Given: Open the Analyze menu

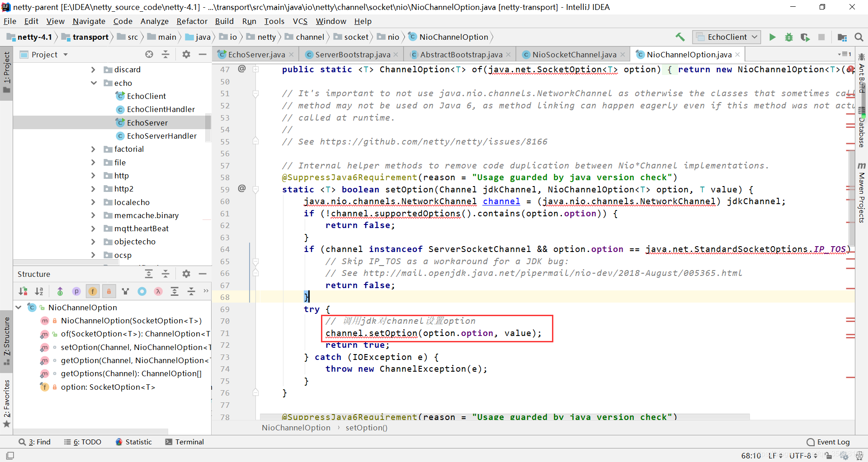Looking at the screenshot, I should (x=154, y=21).
